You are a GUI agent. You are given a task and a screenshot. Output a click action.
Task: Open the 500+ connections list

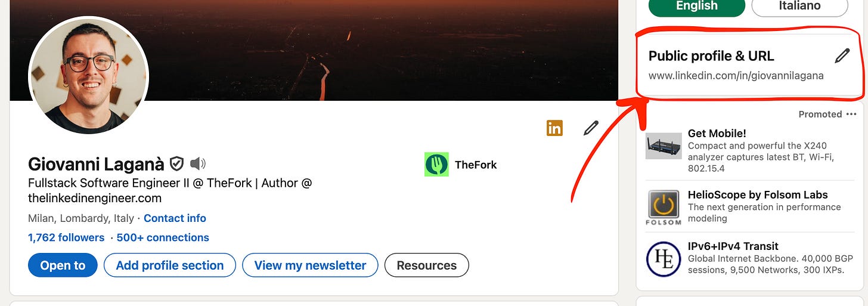[x=163, y=237]
